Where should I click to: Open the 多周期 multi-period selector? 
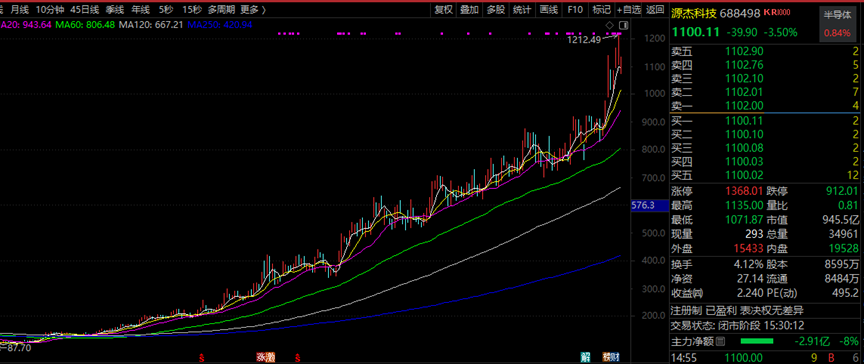[222, 9]
